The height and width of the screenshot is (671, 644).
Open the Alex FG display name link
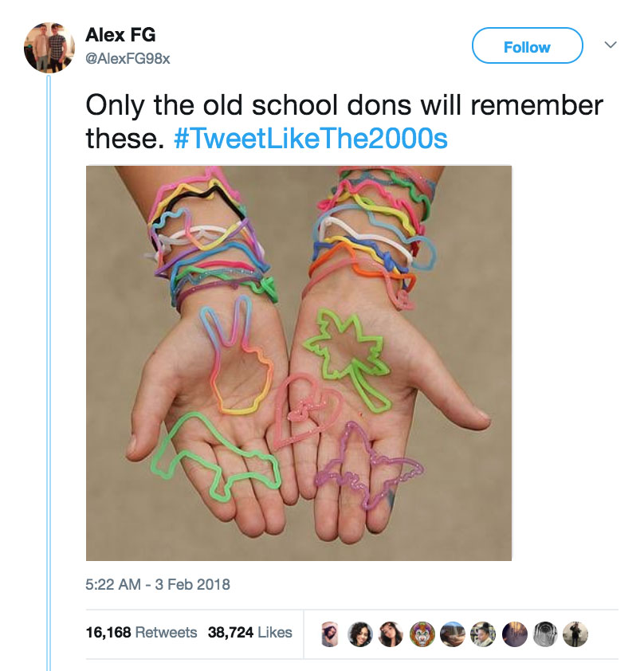click(120, 34)
